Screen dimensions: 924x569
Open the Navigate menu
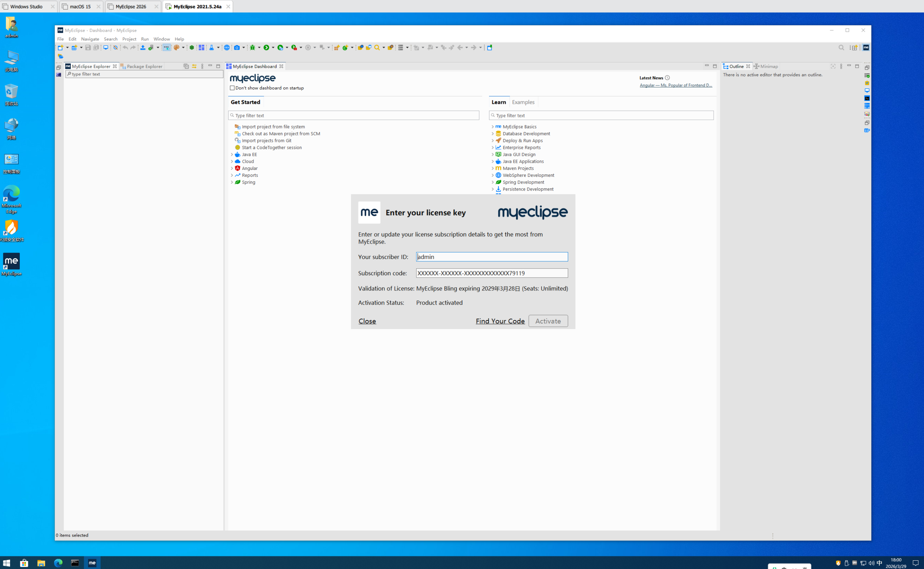pyautogui.click(x=90, y=39)
